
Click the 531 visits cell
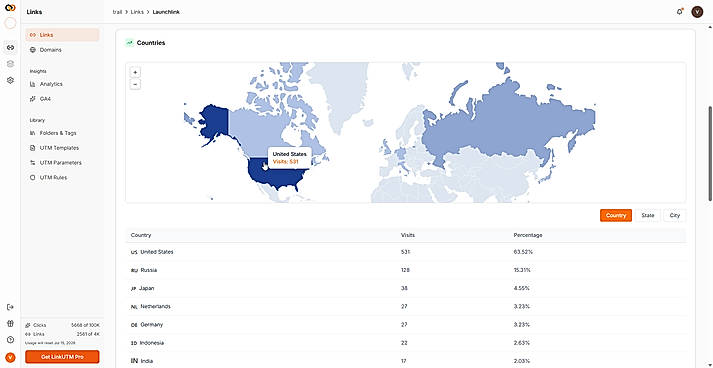405,252
